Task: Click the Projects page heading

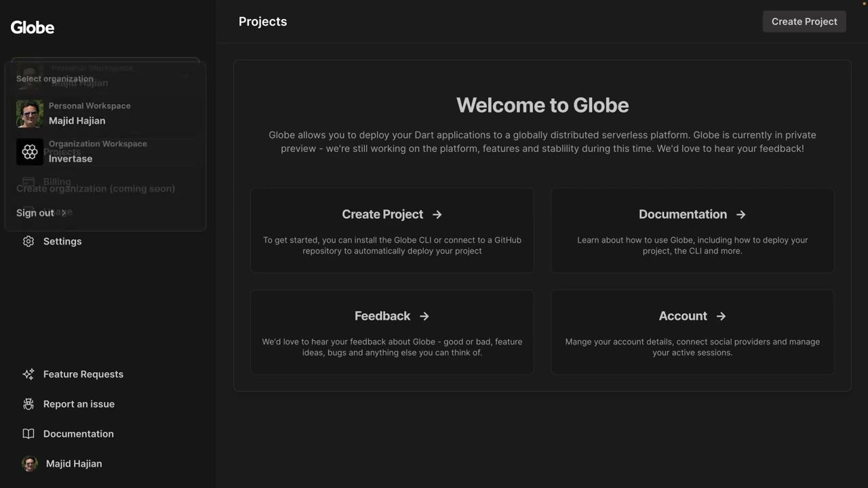Action: click(263, 22)
